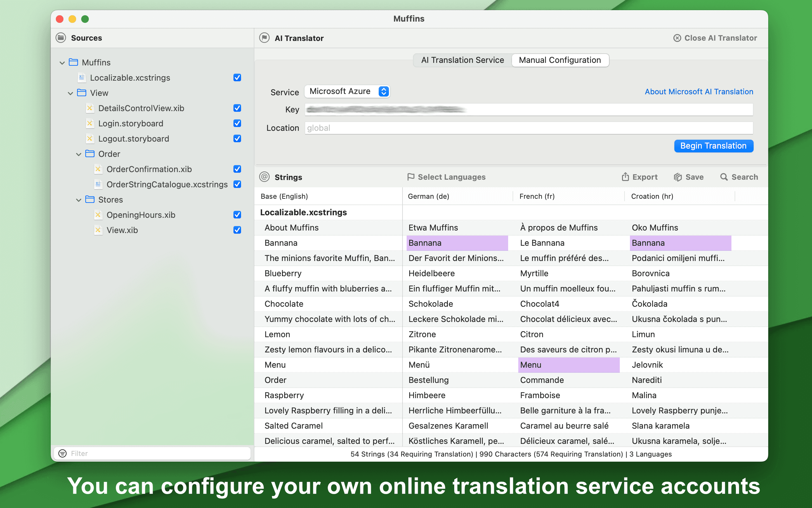Image resolution: width=812 pixels, height=508 pixels.
Task: Click the View folder icon
Action: tap(82, 93)
